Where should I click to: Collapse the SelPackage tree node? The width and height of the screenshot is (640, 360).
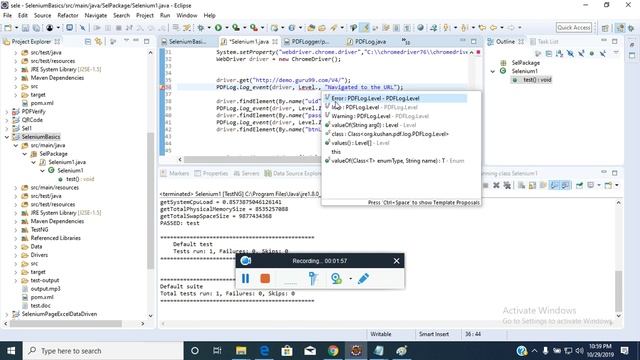point(24,154)
